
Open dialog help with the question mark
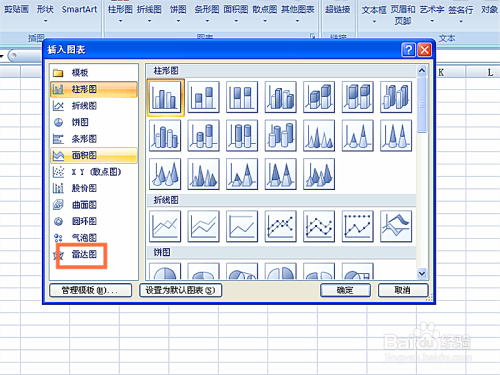tap(408, 50)
